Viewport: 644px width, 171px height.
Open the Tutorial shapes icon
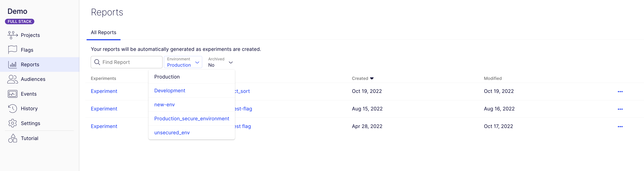coord(12,138)
